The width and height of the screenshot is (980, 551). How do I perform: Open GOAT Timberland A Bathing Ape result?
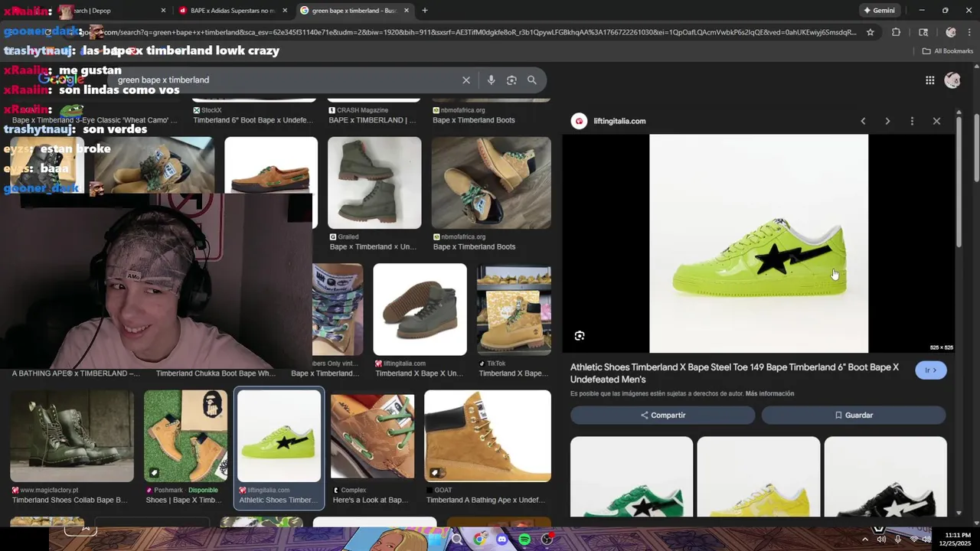[x=488, y=436]
